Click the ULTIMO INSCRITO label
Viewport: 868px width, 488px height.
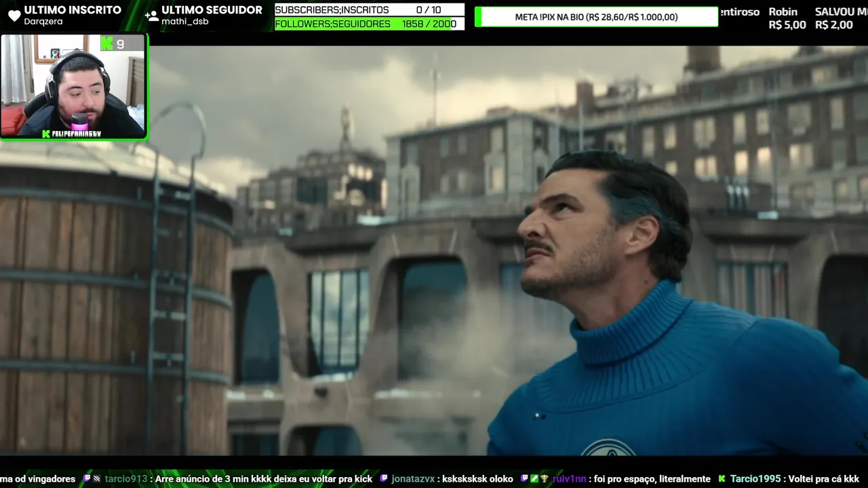click(x=73, y=9)
